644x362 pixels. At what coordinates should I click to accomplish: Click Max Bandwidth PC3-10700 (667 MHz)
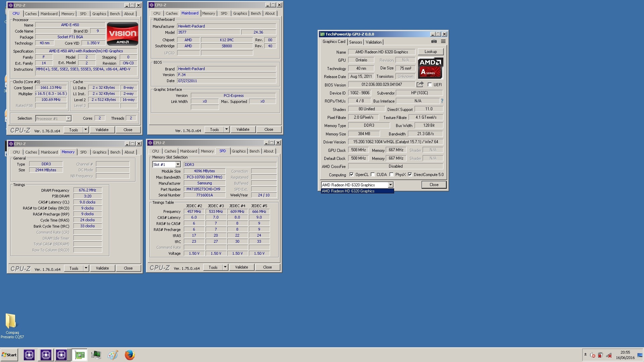click(205, 177)
